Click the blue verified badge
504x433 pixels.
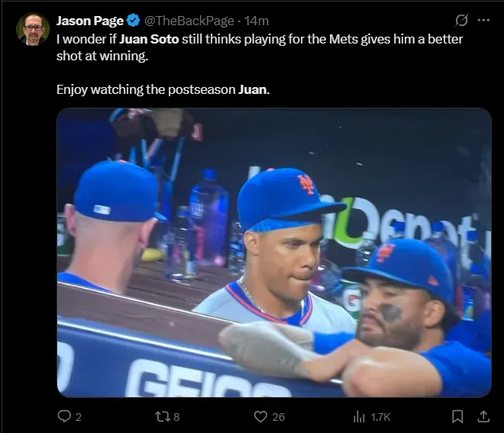(x=132, y=21)
